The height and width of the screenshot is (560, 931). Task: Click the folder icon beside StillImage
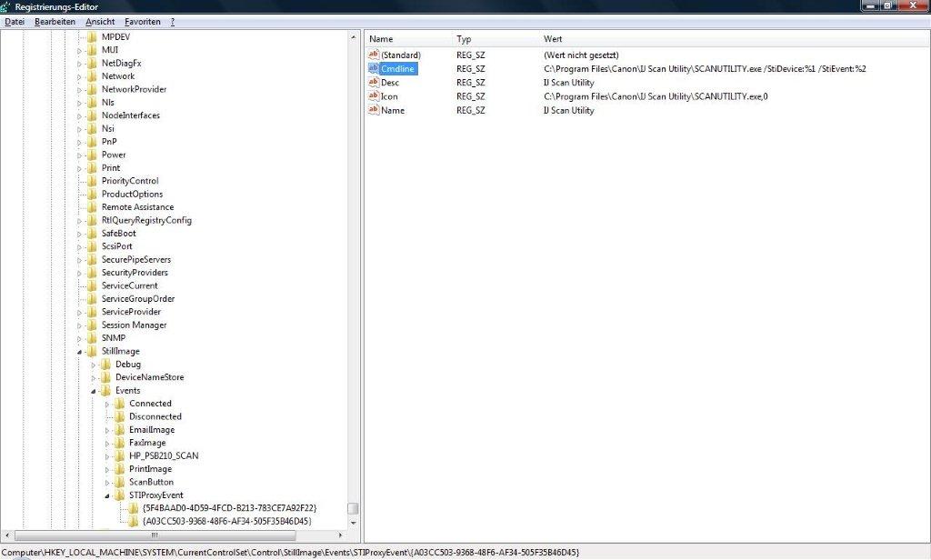tap(94, 351)
